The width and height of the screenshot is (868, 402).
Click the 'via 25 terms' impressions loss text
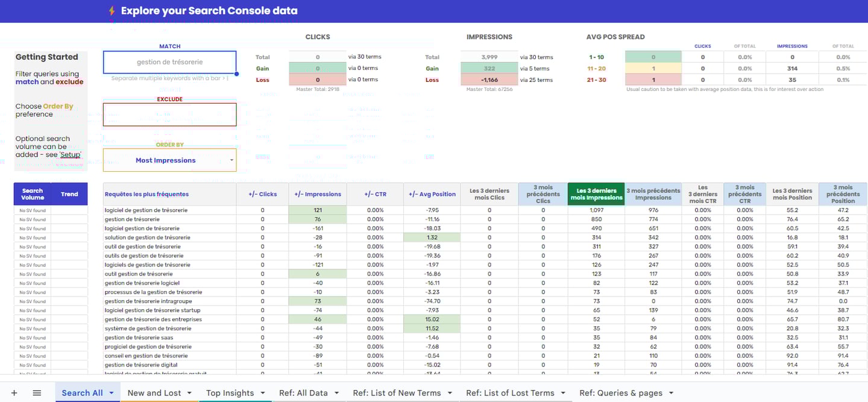pos(536,80)
